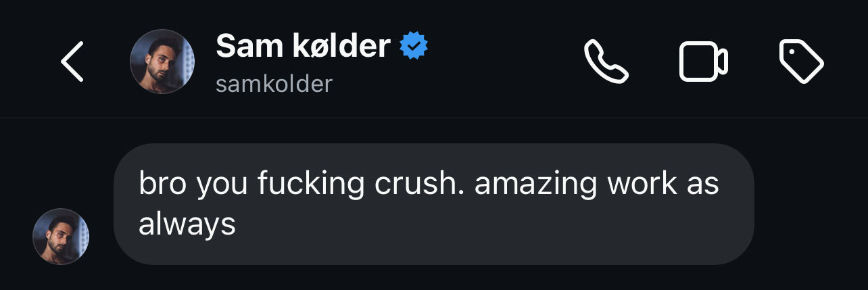Open the profile via the Sam kølder name

pos(303,46)
